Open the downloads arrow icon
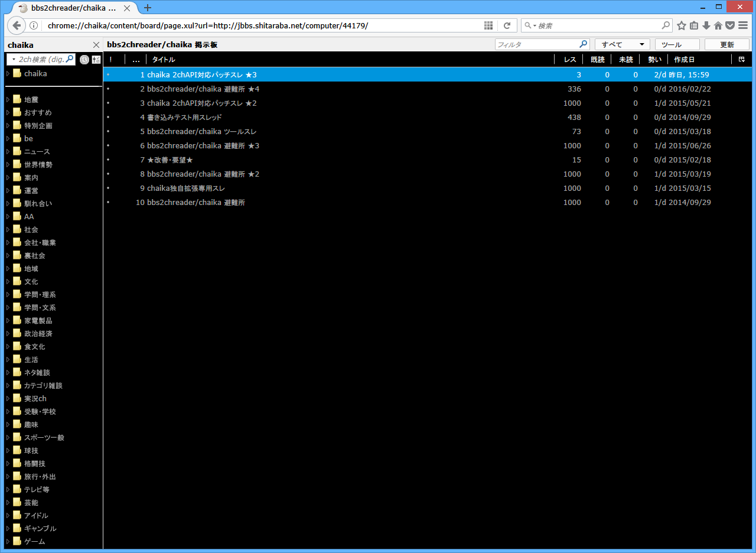756x553 pixels. (706, 25)
